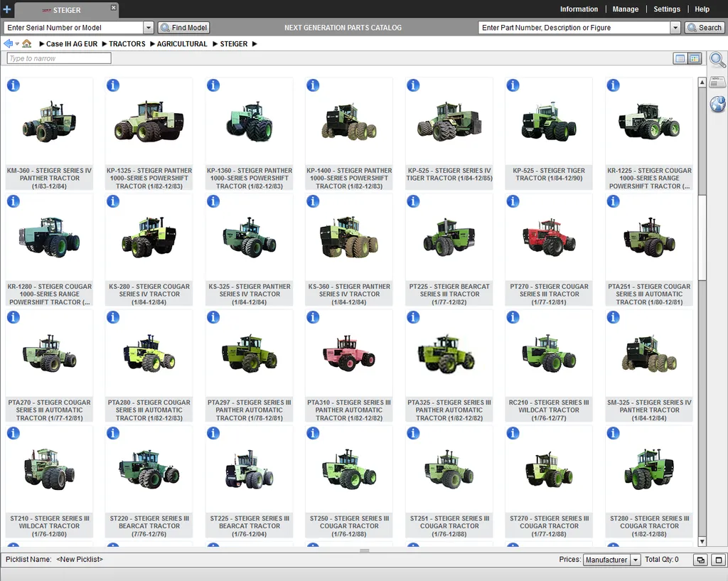This screenshot has height=581, width=728.
Task: Go to Case IH AG EUR breadcrumb
Action: coord(72,43)
